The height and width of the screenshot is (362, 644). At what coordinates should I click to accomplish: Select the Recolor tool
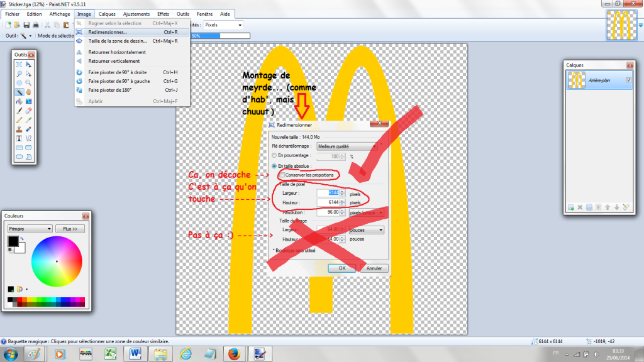28,129
